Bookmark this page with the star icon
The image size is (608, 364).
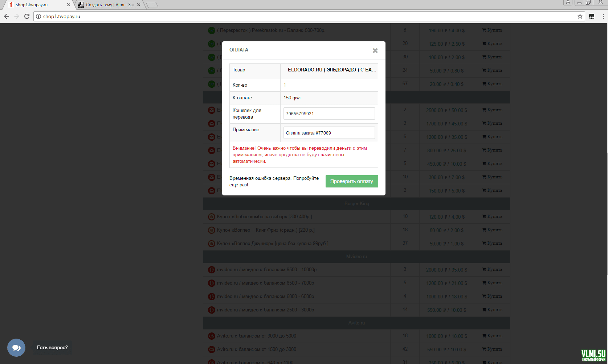point(580,16)
